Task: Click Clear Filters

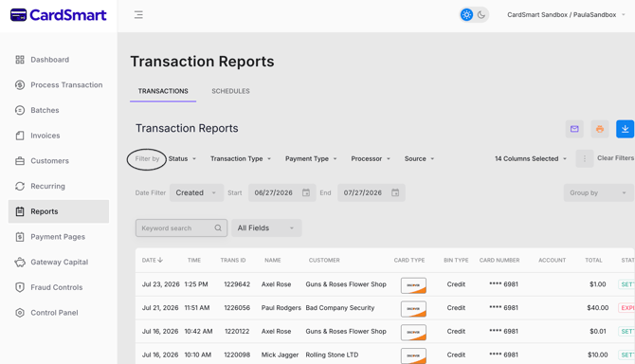Action: click(615, 158)
